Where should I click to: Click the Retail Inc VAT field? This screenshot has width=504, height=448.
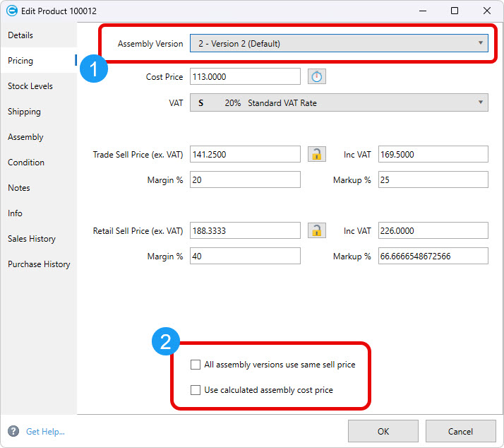click(433, 230)
